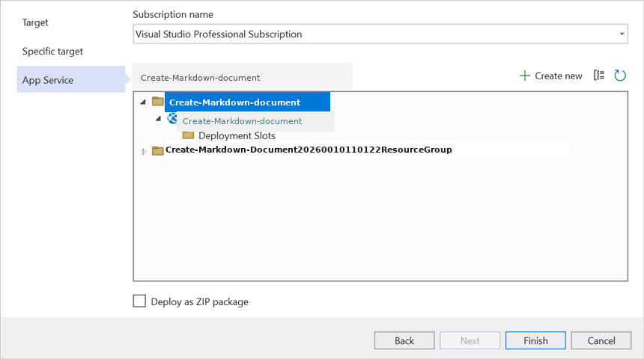Expand Create-Markdown-Document20260010110122ResourceGroup node
This screenshot has height=359, width=644.
[145, 151]
